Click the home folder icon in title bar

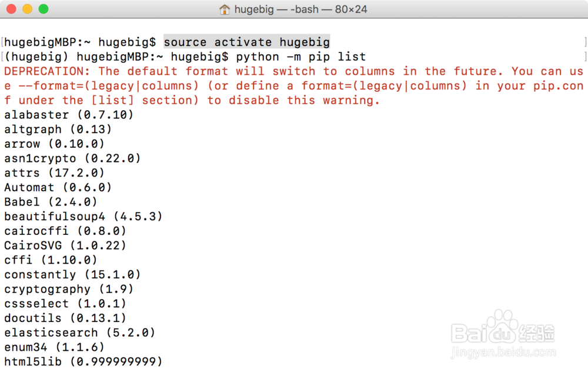coord(224,9)
